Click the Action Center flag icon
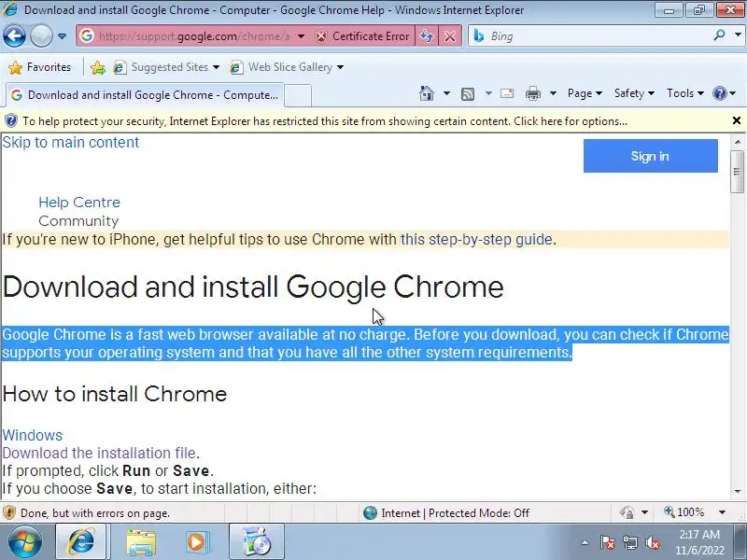747x560 pixels. (608, 542)
